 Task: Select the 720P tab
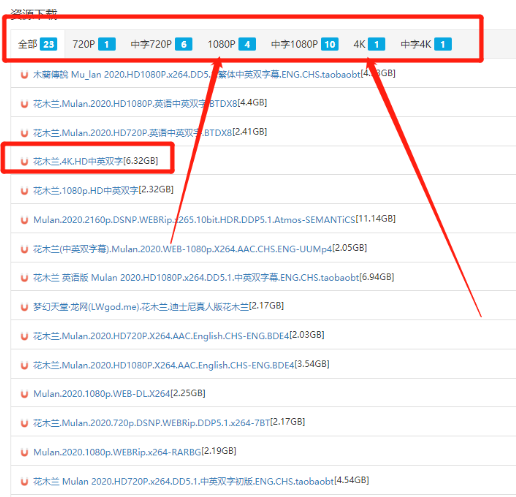pos(94,44)
